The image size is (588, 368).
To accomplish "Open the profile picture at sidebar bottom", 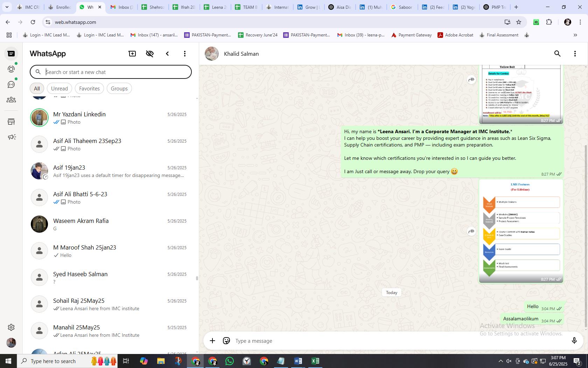I will (11, 343).
